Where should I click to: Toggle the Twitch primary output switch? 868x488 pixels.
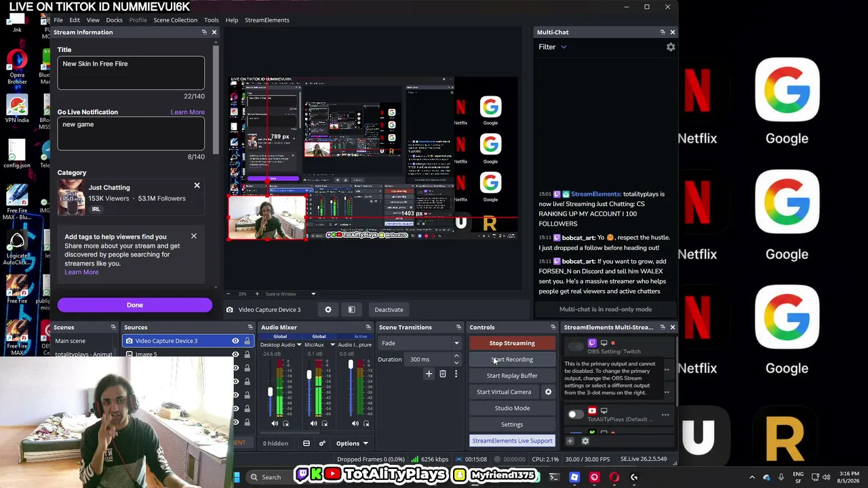pos(576,346)
